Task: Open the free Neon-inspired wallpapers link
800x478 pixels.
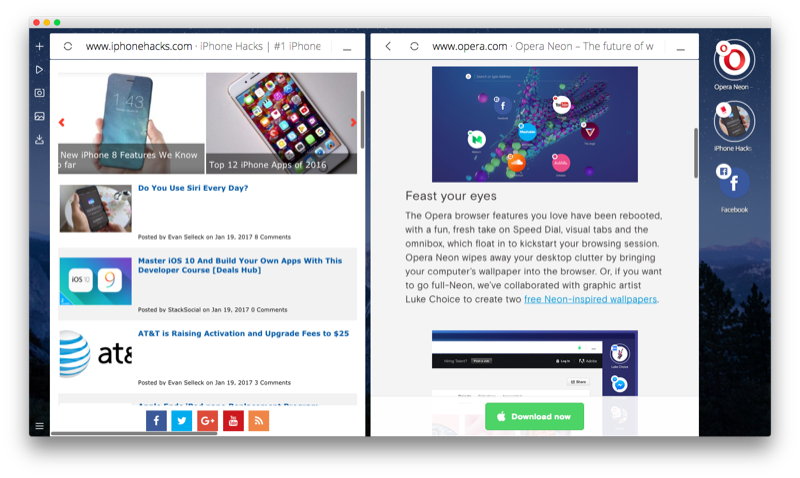Action: pyautogui.click(x=591, y=299)
